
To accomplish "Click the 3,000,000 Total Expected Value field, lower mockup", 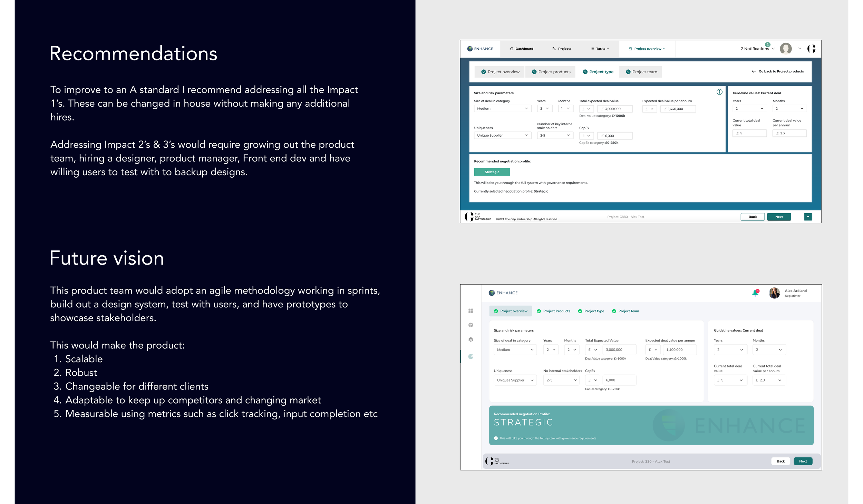I will point(619,350).
